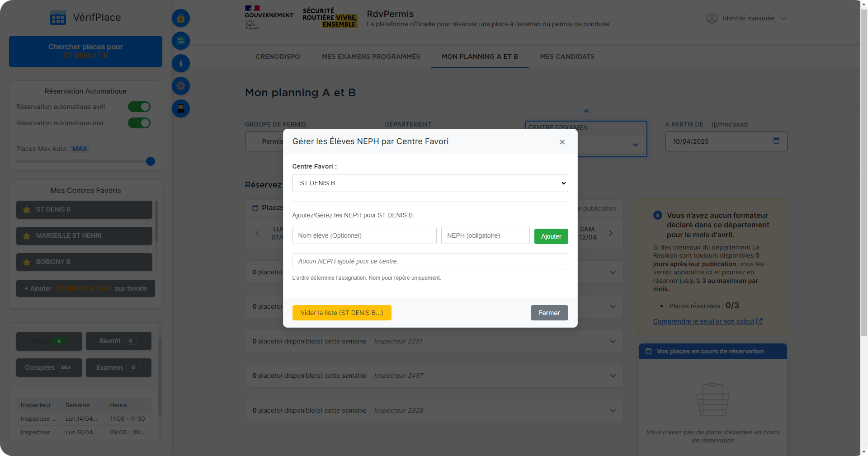Disable Réservation automatique mai toggle

click(139, 123)
